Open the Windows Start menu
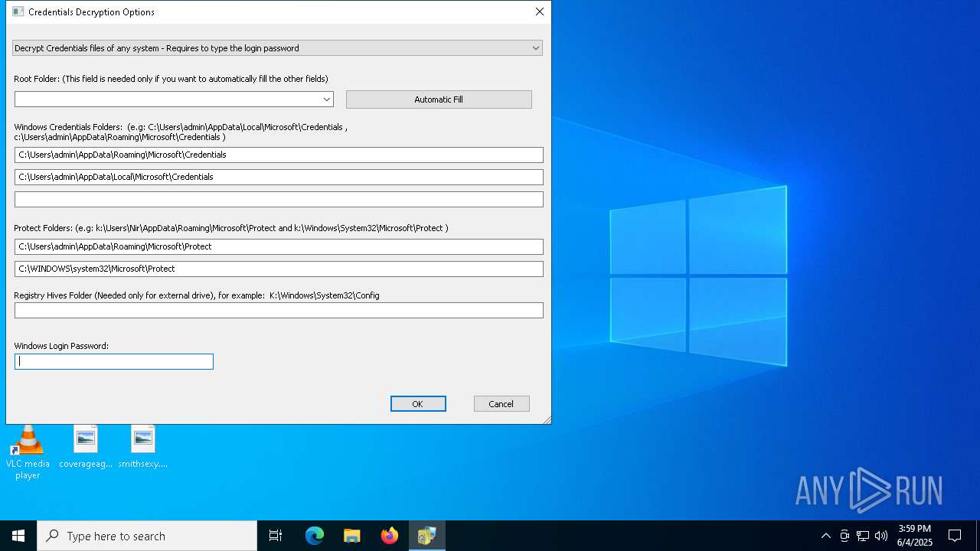Image resolution: width=980 pixels, height=551 pixels. [x=18, y=536]
